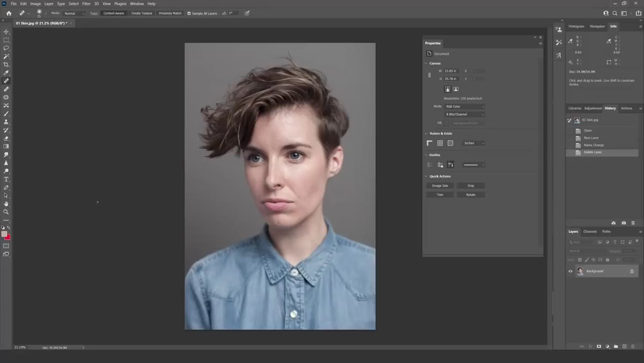Click the red background color swatch
The width and height of the screenshot is (644, 363).
[x=8, y=237]
